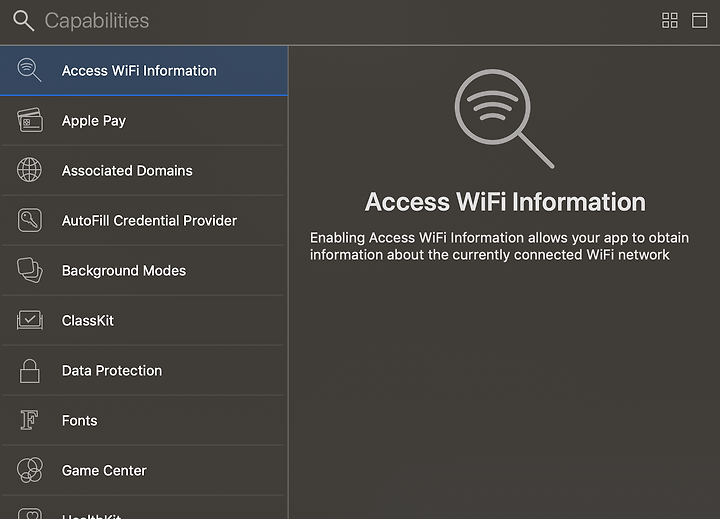Switch to single pane view icon
The height and width of the screenshot is (519, 720).
pyautogui.click(x=699, y=21)
